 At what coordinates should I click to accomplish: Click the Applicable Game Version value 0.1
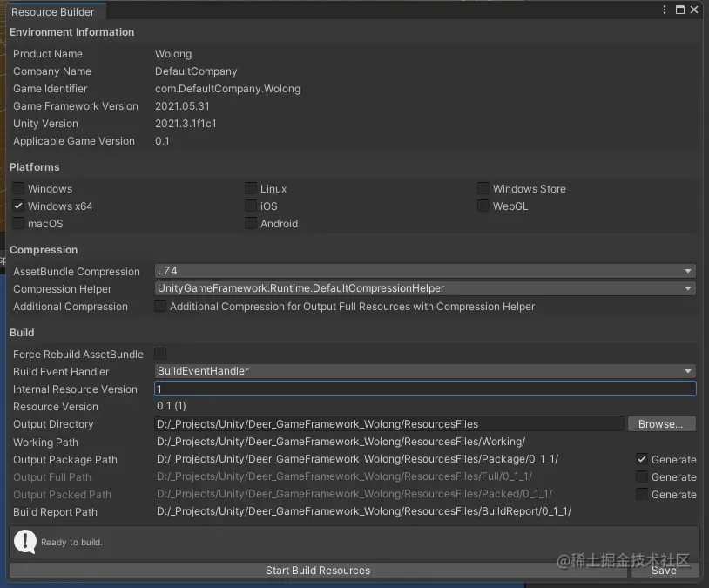pyautogui.click(x=162, y=141)
